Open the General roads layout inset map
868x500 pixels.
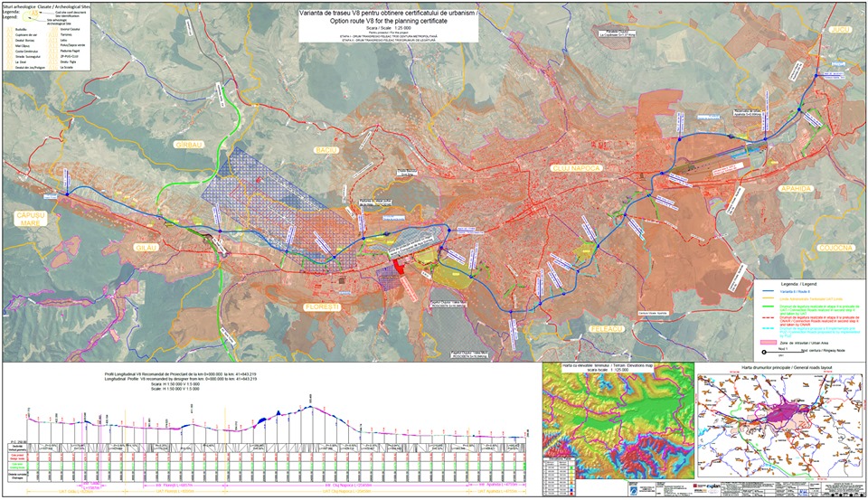coord(780,425)
